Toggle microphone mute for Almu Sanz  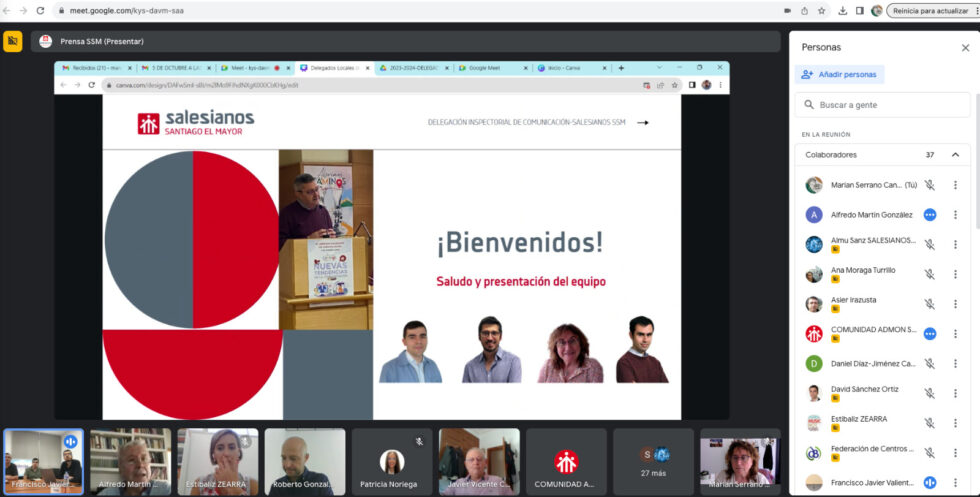click(929, 244)
